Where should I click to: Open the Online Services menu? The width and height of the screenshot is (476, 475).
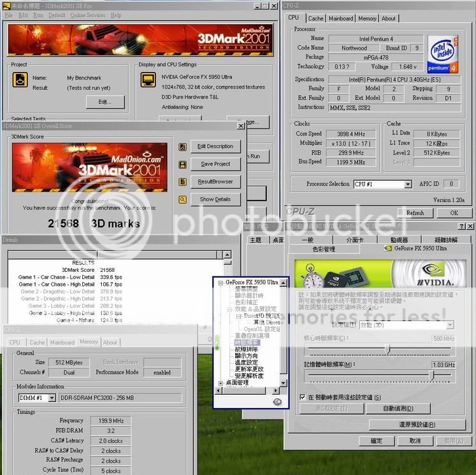(x=88, y=15)
